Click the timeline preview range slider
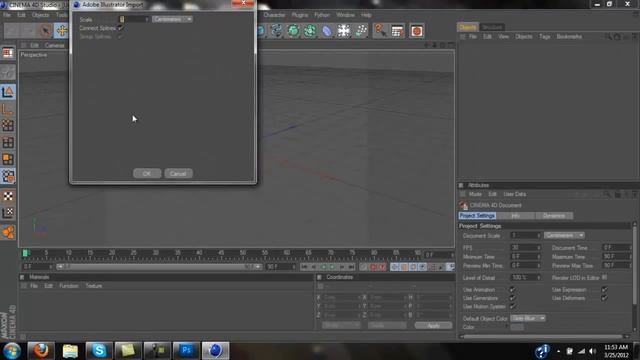The image size is (640, 360). [x=158, y=267]
